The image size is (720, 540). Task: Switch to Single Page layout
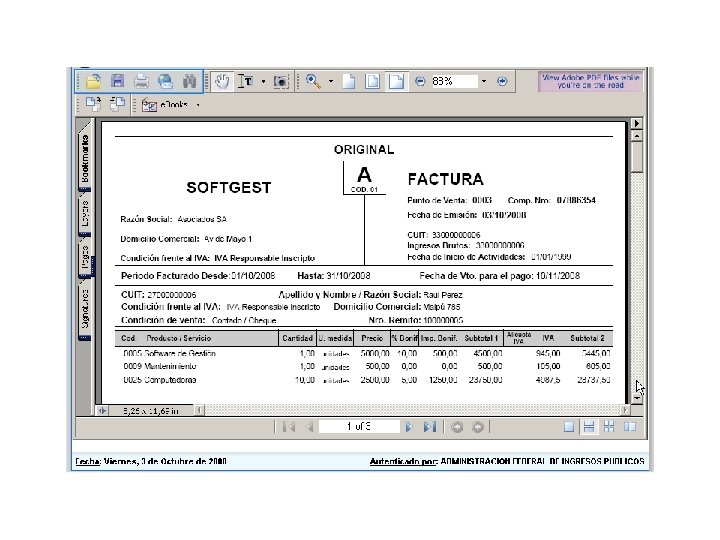[x=569, y=427]
